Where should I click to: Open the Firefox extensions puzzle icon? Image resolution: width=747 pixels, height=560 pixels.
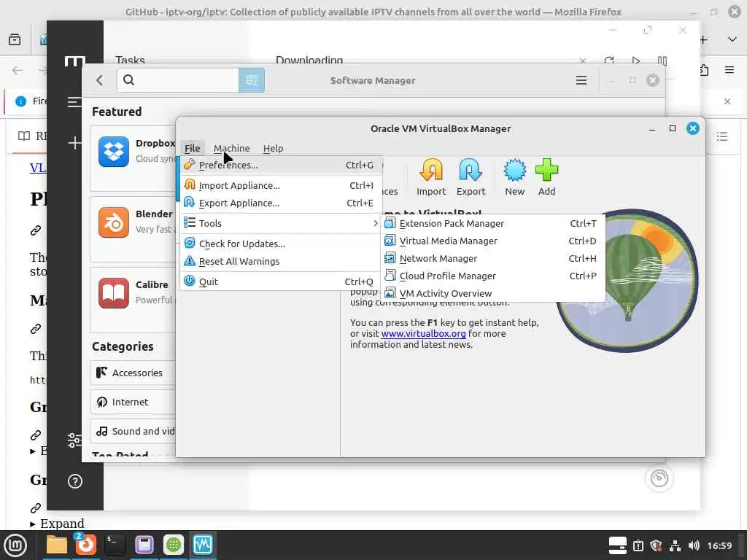[704, 70]
